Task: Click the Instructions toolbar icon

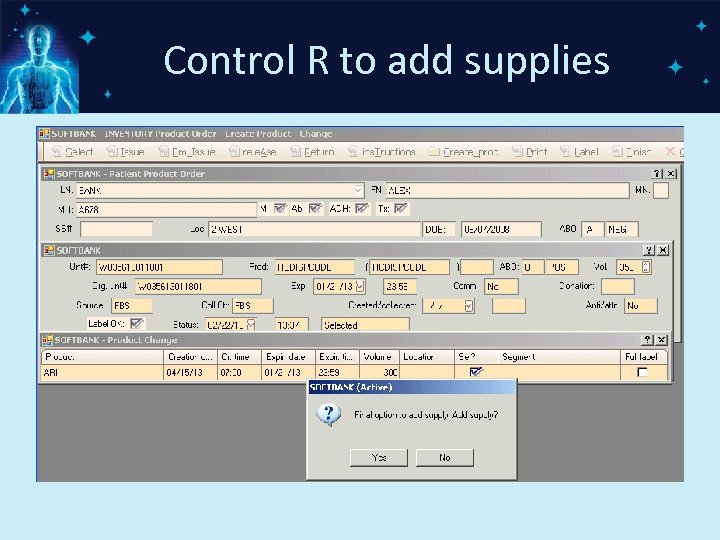Action: tap(353, 152)
